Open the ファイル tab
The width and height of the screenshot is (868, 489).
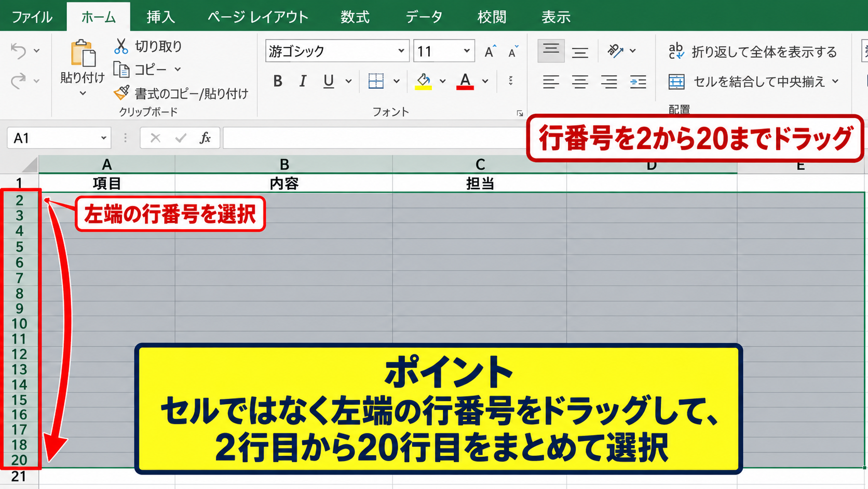(x=32, y=17)
